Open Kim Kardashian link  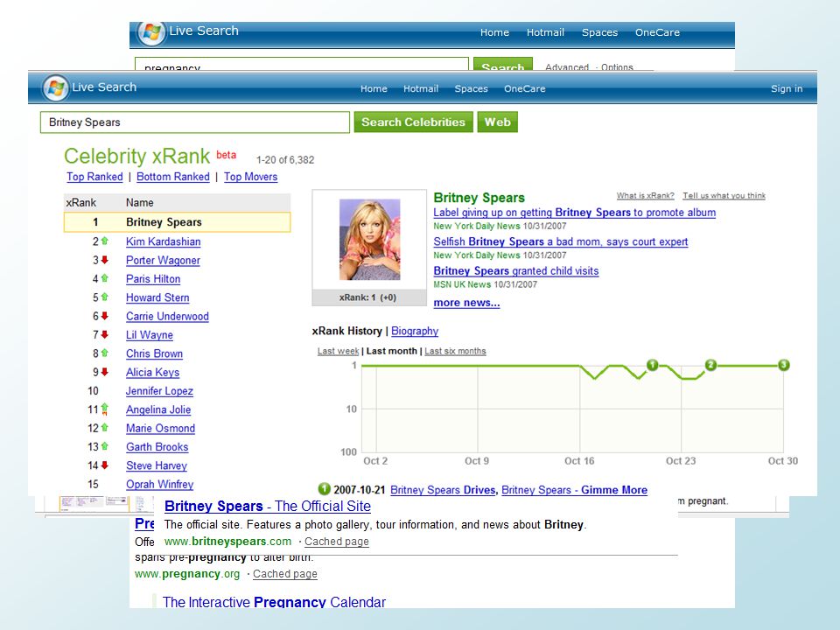tap(164, 241)
